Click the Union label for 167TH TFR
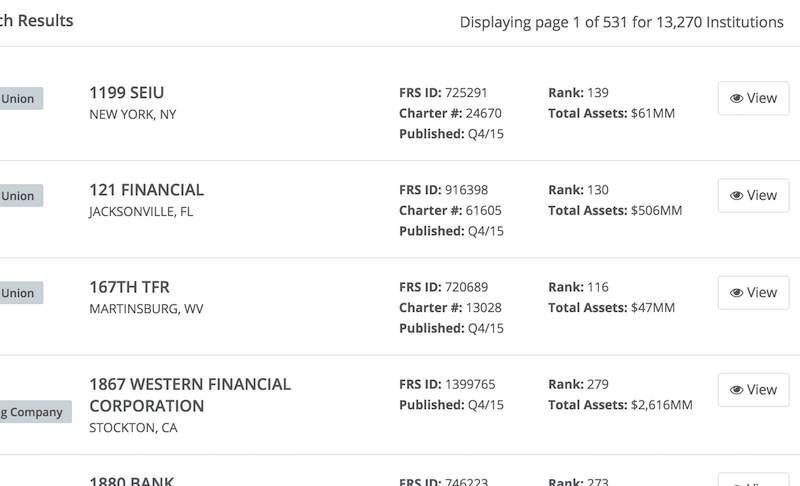The height and width of the screenshot is (486, 800). point(18,293)
